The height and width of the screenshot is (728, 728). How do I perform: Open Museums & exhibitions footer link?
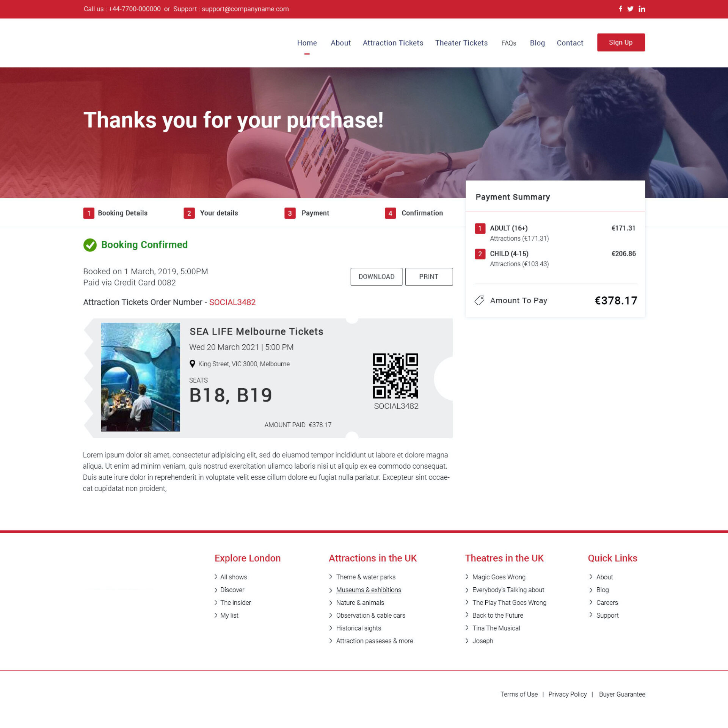[369, 590]
